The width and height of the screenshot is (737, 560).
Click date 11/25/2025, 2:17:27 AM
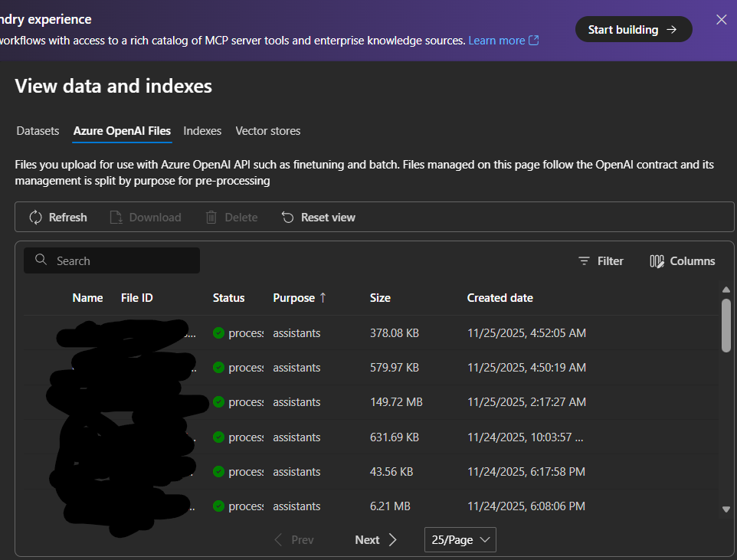(526, 402)
